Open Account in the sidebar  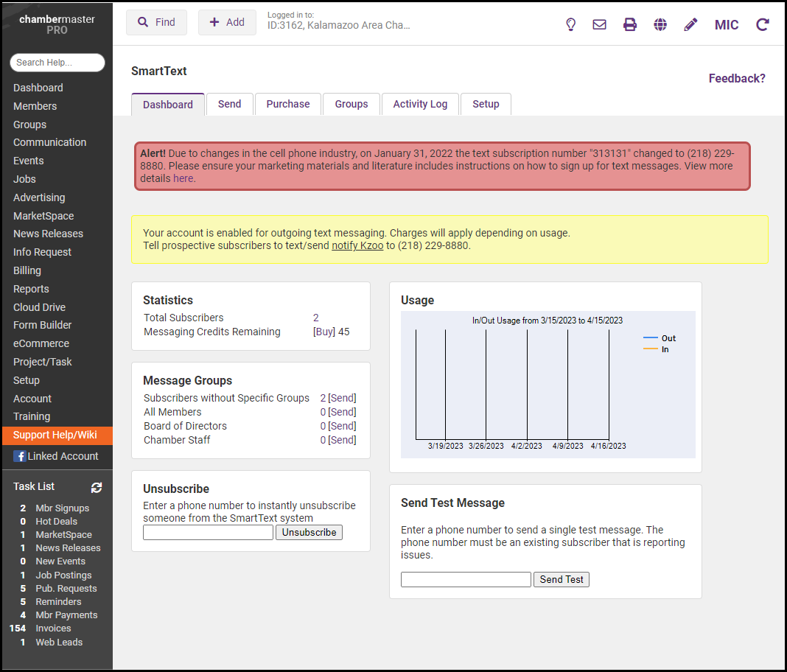[x=32, y=399]
